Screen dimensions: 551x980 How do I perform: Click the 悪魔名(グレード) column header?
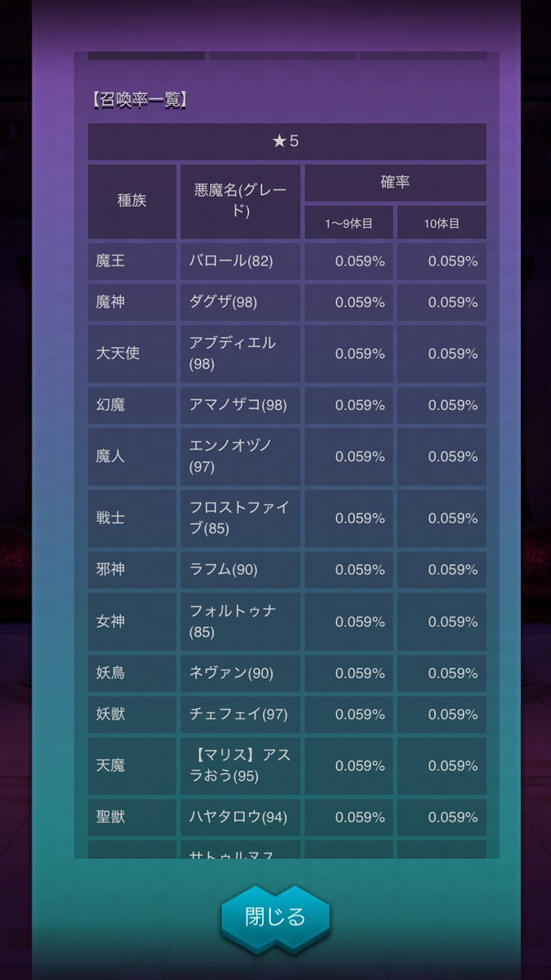[240, 201]
